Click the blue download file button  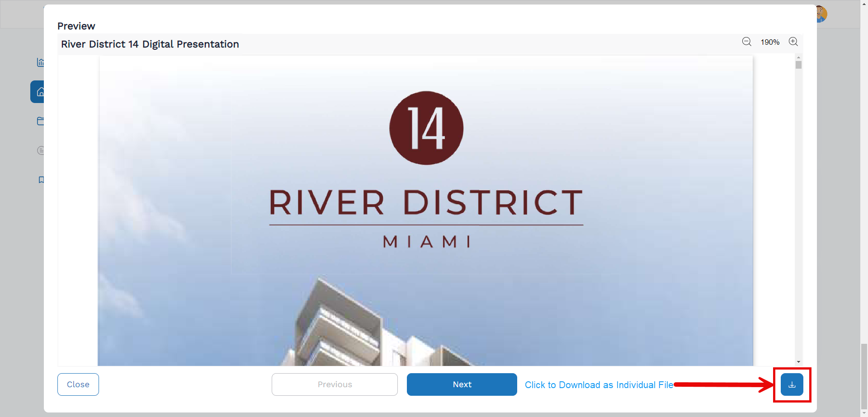[x=792, y=384]
